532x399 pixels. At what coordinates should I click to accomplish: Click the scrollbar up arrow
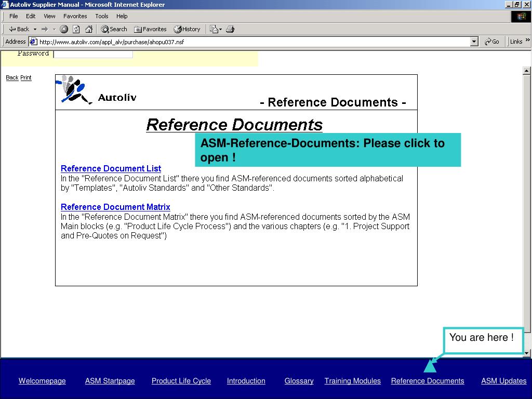coord(527,71)
